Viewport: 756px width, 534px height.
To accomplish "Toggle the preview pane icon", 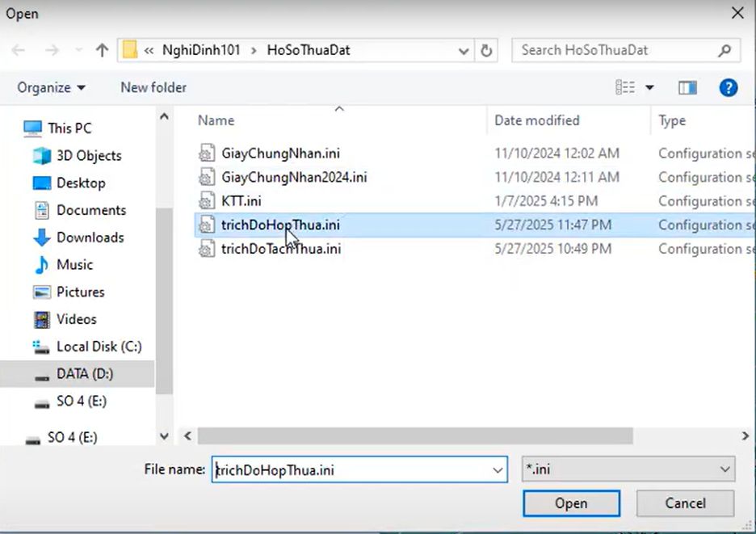I will (687, 87).
